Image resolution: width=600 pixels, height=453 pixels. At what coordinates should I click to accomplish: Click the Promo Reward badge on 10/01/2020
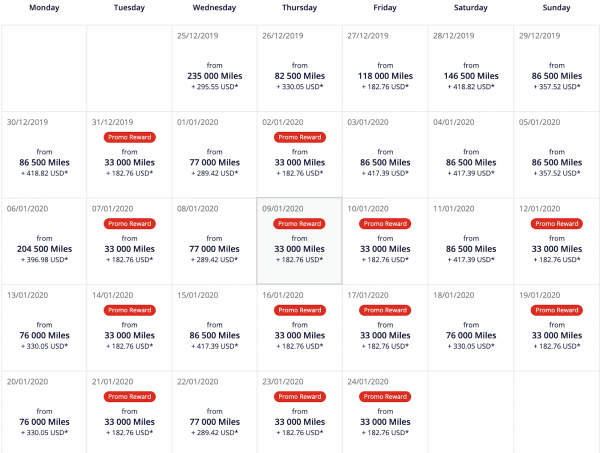385,223
